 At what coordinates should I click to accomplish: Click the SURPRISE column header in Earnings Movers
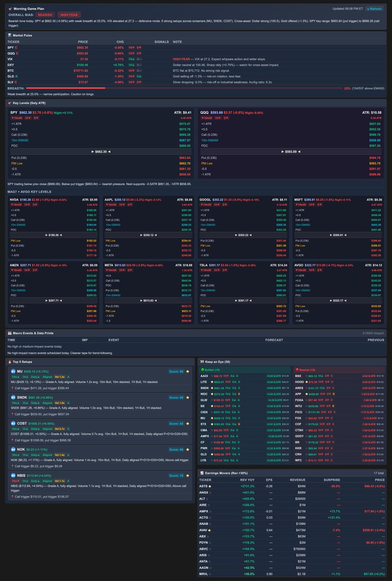[332, 480]
